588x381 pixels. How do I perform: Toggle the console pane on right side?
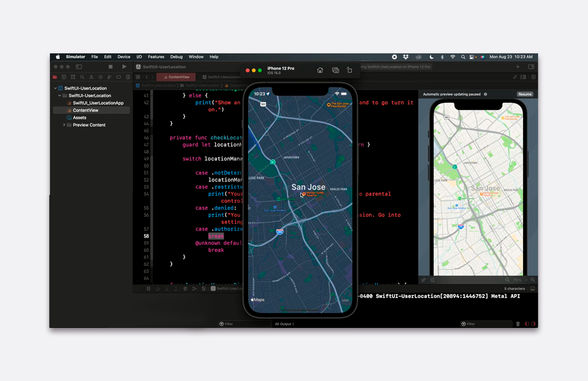coord(533,324)
